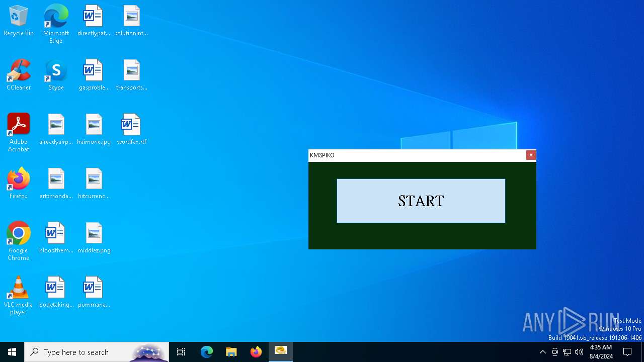Open Task View from the taskbar

pyautogui.click(x=181, y=352)
